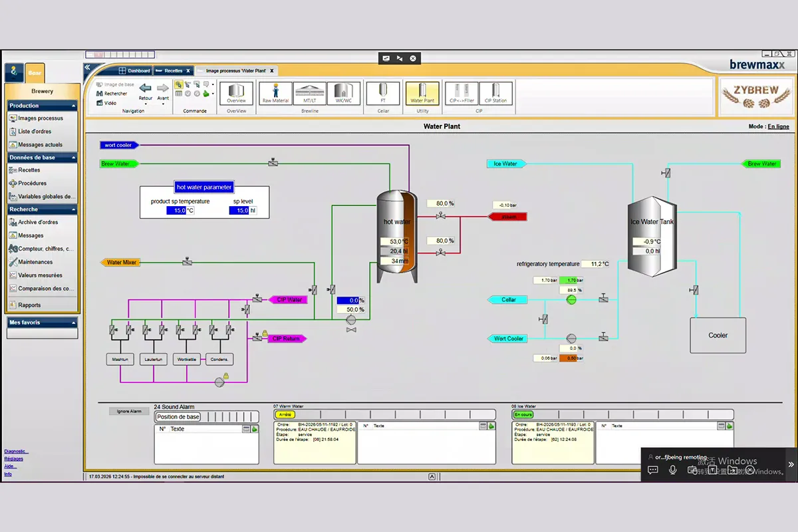798x532 pixels.
Task: Click the Position de base button
Action: click(x=178, y=417)
